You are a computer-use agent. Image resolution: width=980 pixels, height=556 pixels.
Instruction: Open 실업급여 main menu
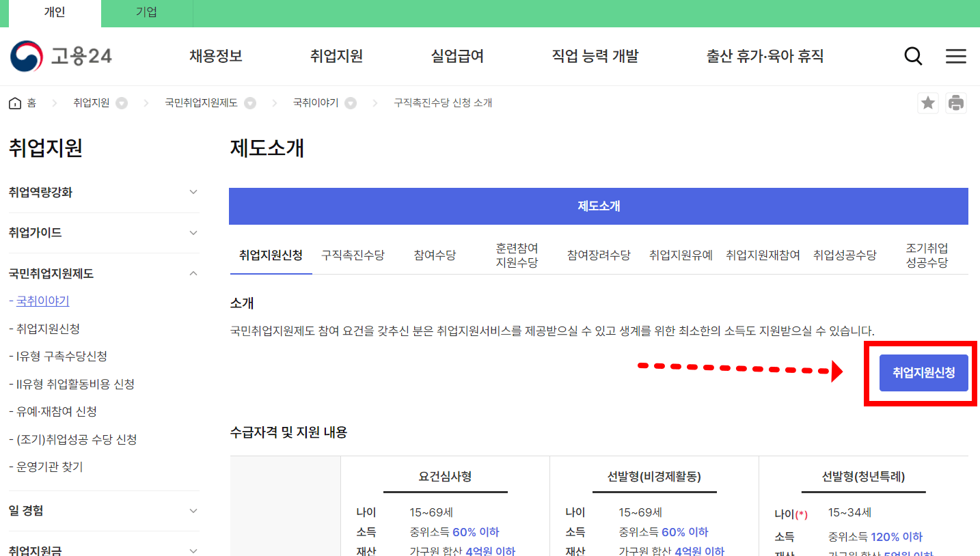click(457, 56)
